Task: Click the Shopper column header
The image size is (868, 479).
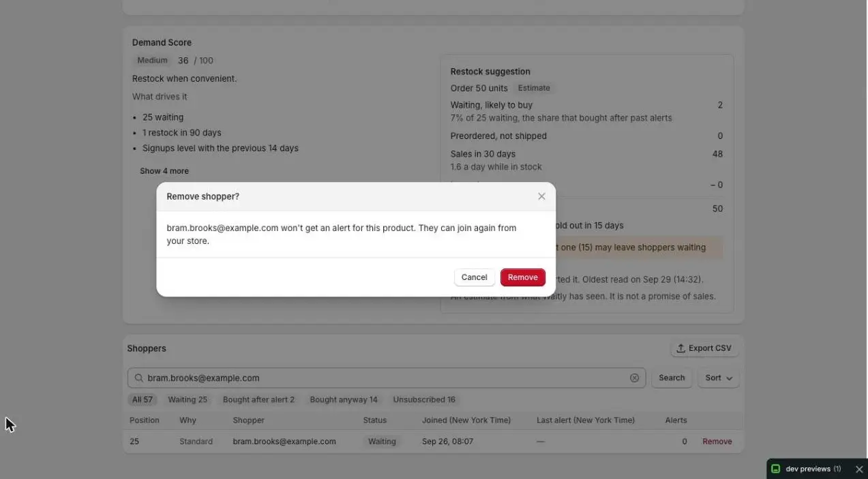Action: click(249, 420)
